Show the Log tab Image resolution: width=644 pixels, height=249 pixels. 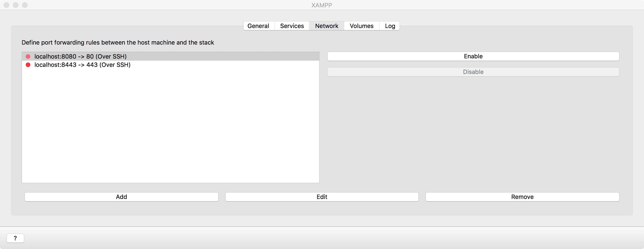(390, 26)
